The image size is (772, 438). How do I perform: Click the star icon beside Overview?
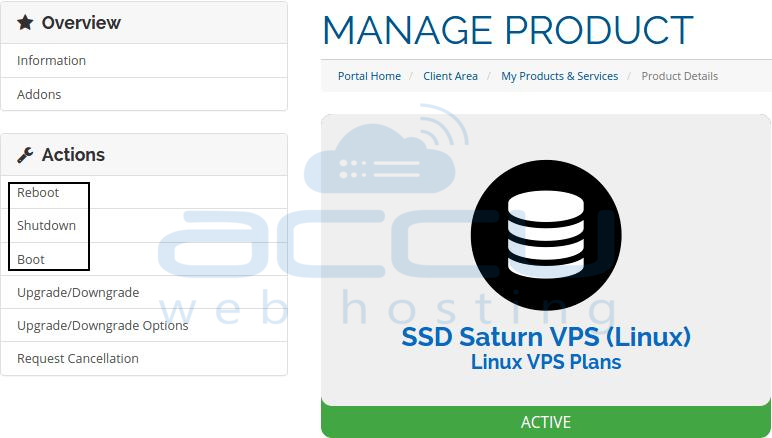click(x=25, y=22)
